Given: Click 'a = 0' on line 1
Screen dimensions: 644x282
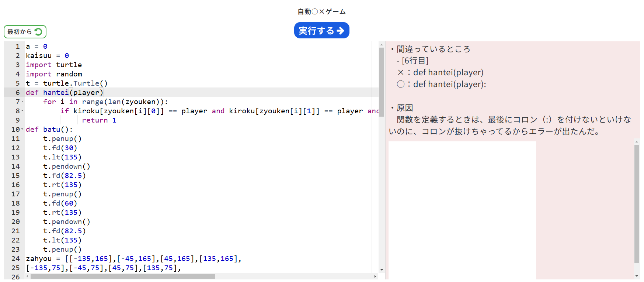Looking at the screenshot, I should (36, 46).
